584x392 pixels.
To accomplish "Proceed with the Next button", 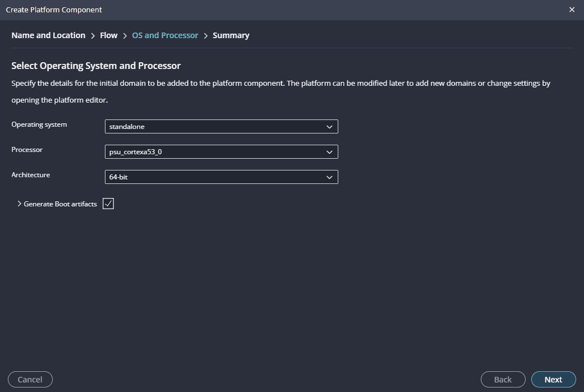I will (x=553, y=380).
